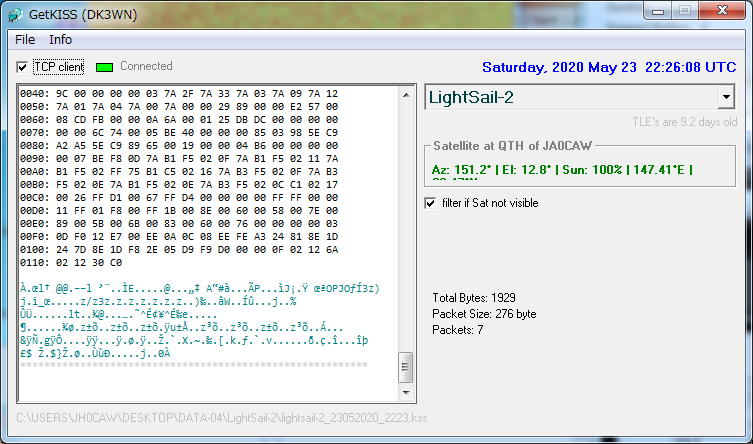Click the 'Connected' status label
The width and height of the screenshot is (753, 444).
pos(146,66)
